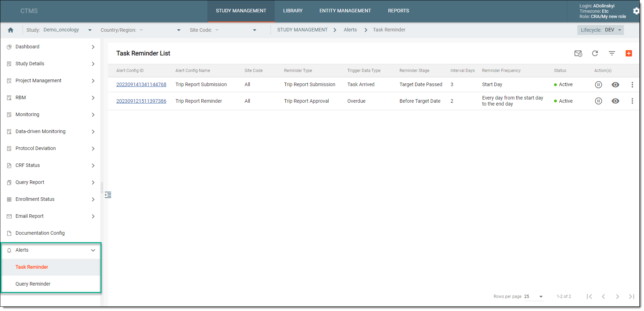Open the STUDY MANAGEMENT tab
The width and height of the screenshot is (644, 311).
(x=241, y=11)
